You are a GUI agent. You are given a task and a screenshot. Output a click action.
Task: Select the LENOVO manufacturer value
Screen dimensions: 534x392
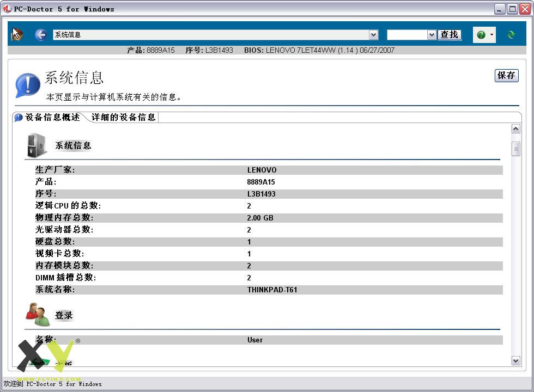(x=262, y=170)
